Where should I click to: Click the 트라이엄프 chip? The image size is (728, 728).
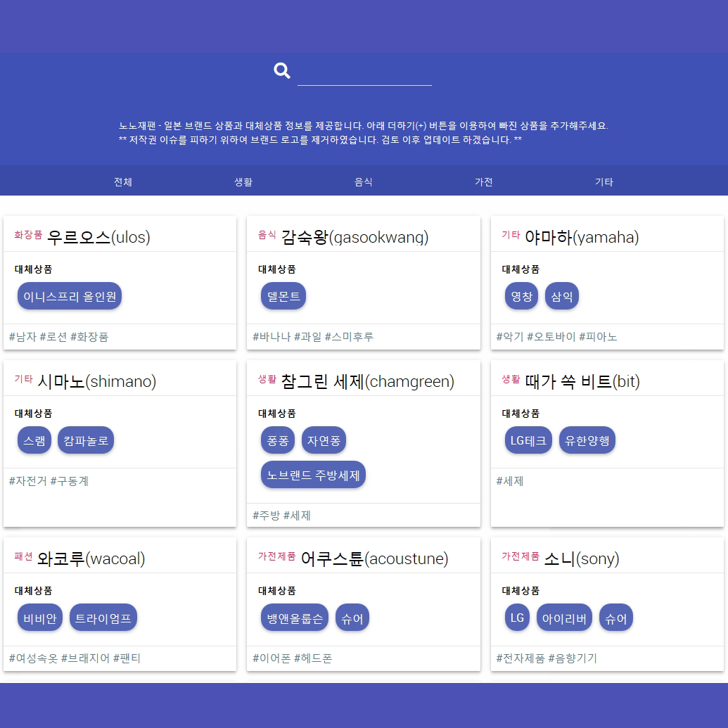point(103,618)
